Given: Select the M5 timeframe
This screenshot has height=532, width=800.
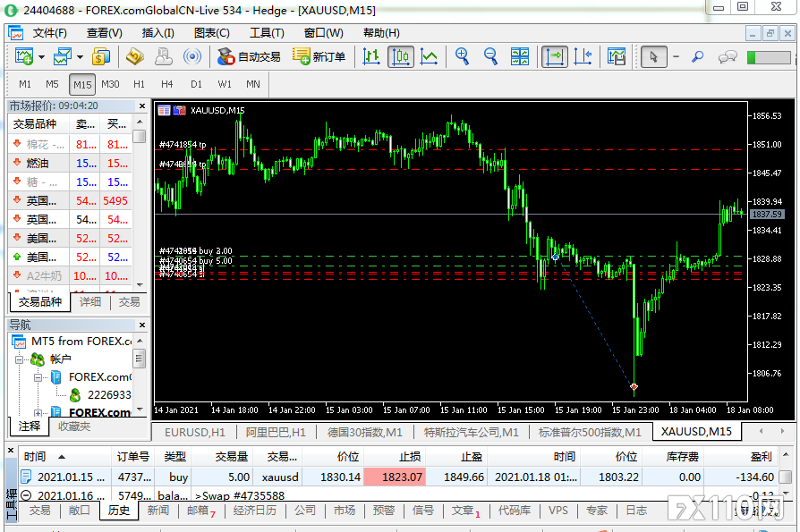Looking at the screenshot, I should (x=52, y=84).
